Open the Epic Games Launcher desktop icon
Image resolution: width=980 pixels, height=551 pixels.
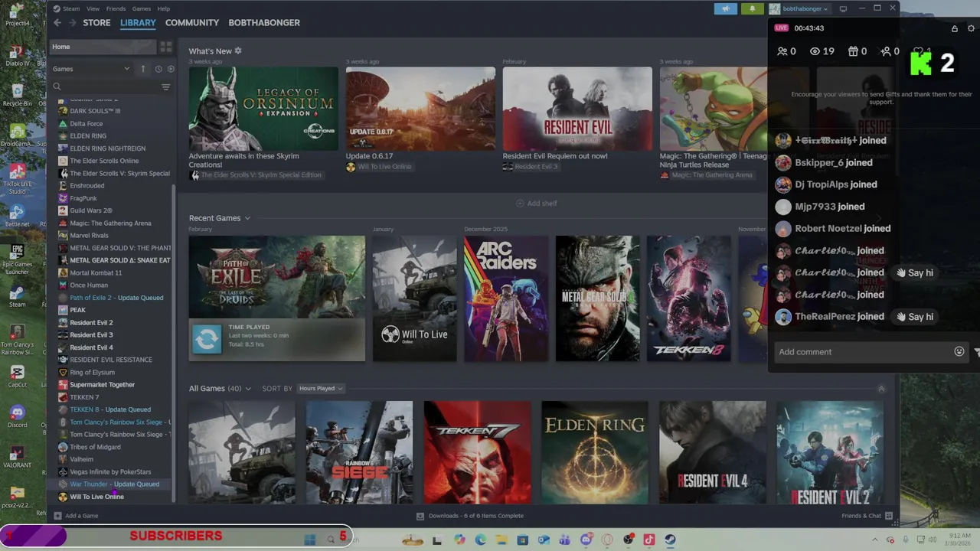(17, 258)
